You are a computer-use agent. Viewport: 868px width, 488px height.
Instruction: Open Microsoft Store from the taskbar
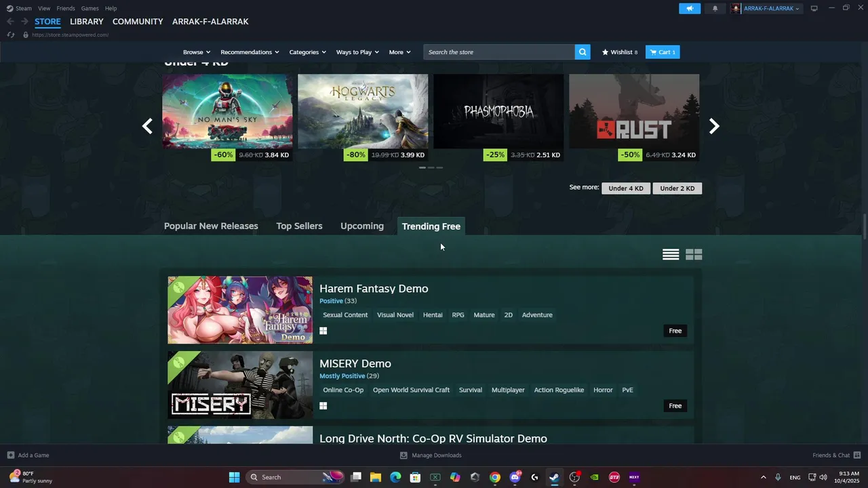[x=415, y=477]
